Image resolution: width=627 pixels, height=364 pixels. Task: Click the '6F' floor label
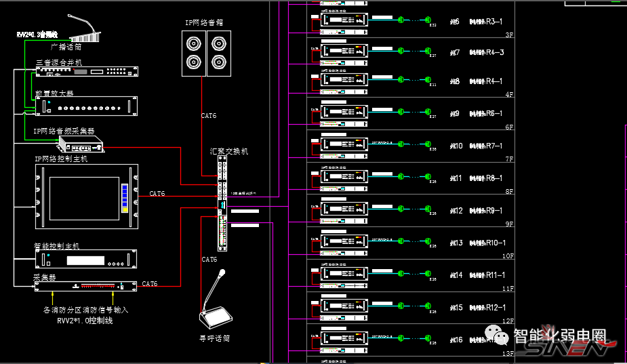coord(509,127)
